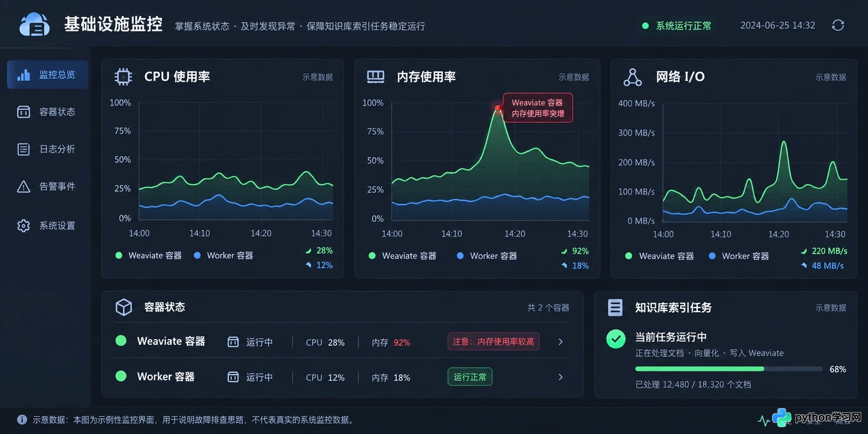Click the green checkmark task status icon

click(616, 339)
